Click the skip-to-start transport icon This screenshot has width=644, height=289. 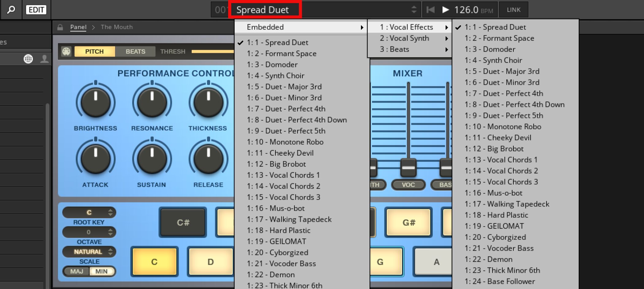(x=431, y=10)
